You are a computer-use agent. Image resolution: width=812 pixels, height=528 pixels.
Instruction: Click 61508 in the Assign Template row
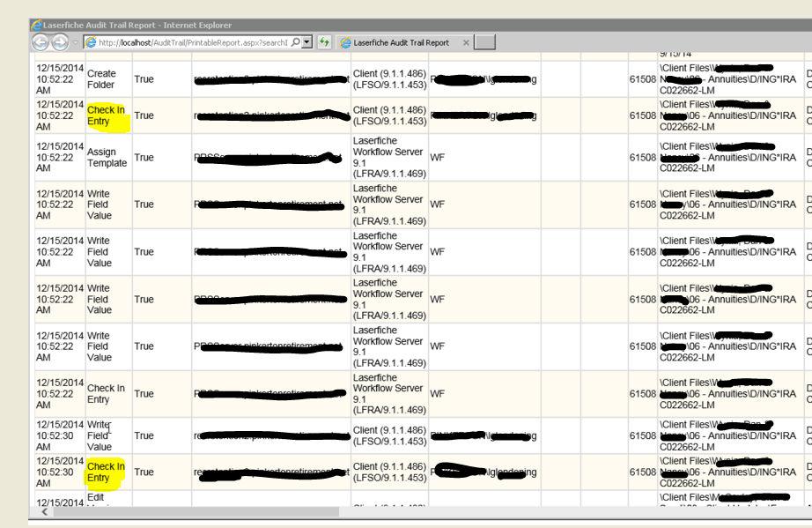tap(643, 158)
